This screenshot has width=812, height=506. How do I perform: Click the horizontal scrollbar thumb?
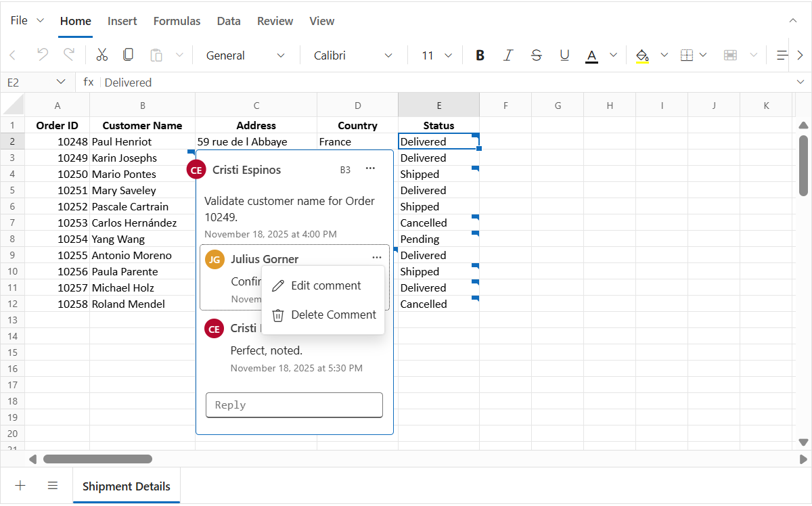tap(98, 459)
